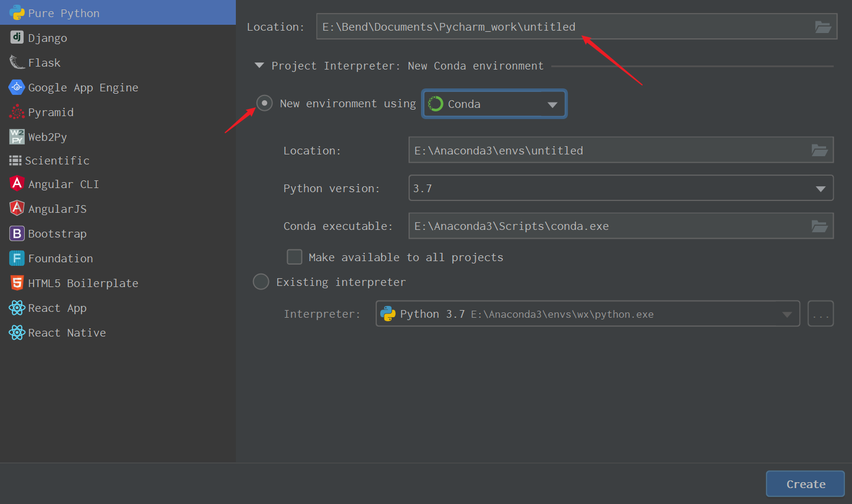Choose Pyramid project type

click(118, 111)
